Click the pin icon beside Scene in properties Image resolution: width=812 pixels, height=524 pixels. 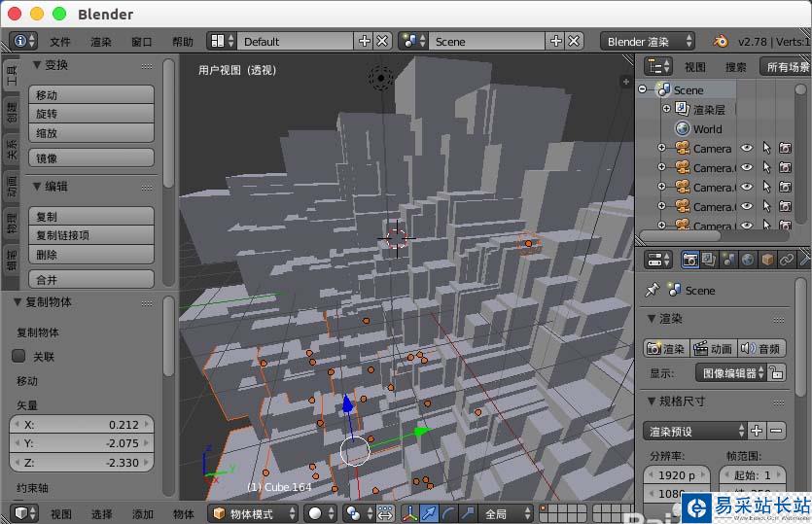point(652,290)
